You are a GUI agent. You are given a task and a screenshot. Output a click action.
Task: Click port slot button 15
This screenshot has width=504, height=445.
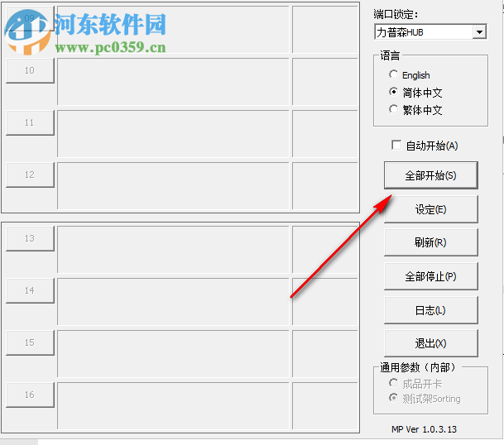coord(30,342)
